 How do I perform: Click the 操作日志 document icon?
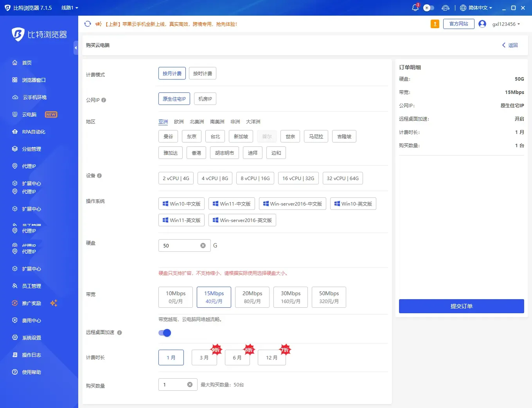coord(15,355)
